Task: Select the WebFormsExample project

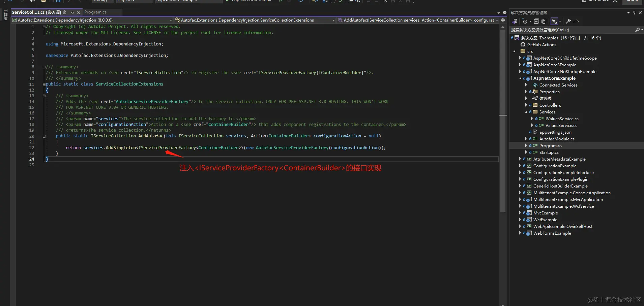Action: [x=552, y=233]
